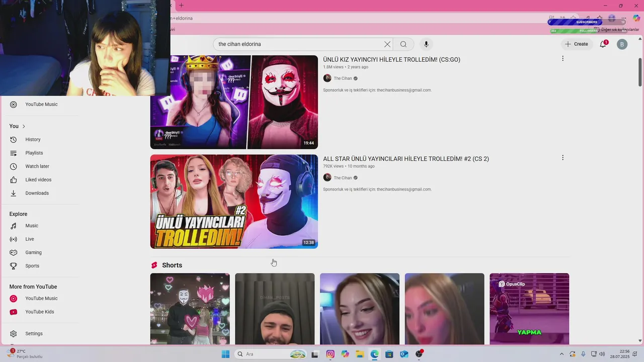Screen dimensions: 644x362
Task: Open Outlook from taskbar
Action: tap(404, 354)
